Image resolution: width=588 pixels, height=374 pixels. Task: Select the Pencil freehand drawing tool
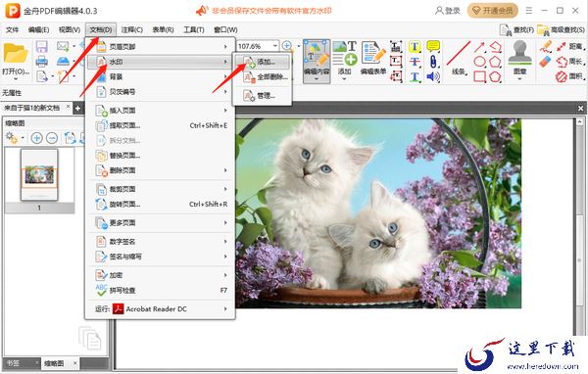[546, 46]
